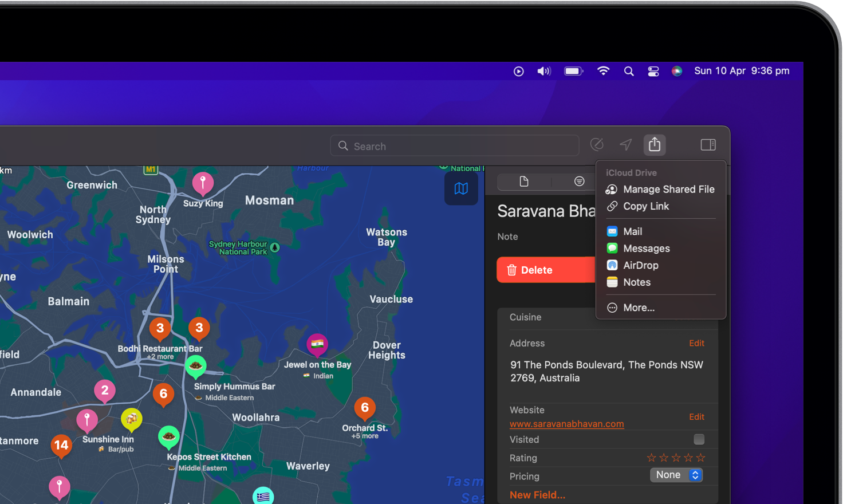Click the Sunshine Inn yellow pub pin

coord(132,419)
